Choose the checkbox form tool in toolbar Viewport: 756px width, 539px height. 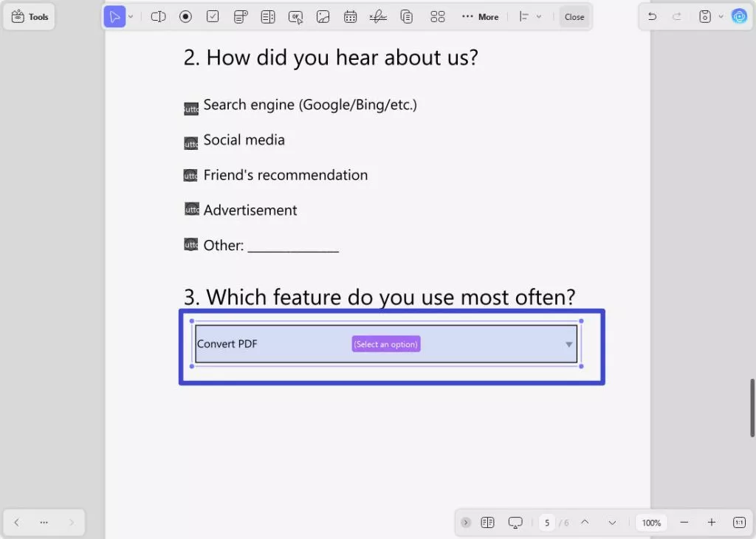pyautogui.click(x=213, y=17)
